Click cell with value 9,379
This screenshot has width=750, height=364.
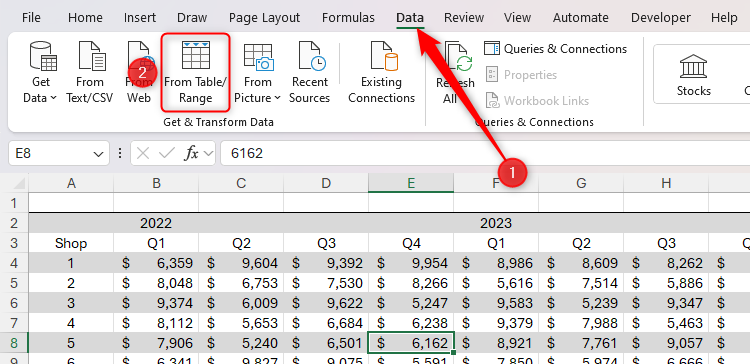[496, 323]
